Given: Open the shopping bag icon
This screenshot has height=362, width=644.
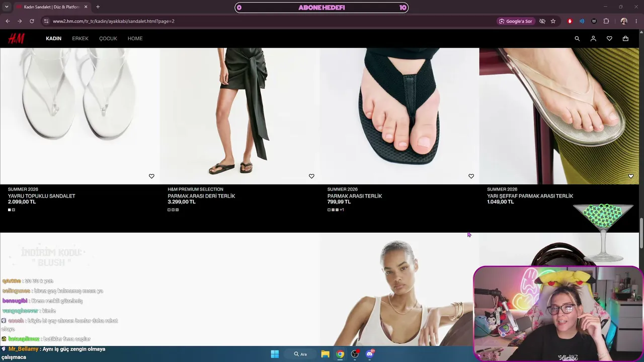Looking at the screenshot, I should pos(625,39).
